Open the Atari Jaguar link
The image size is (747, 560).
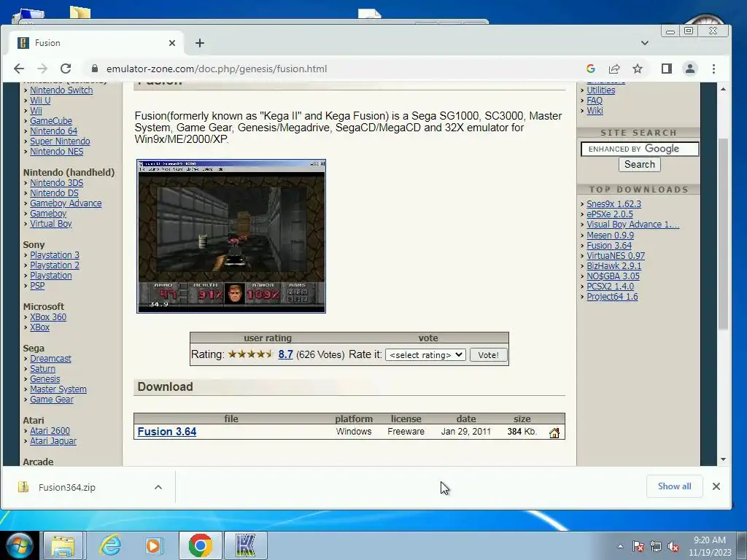tap(53, 441)
